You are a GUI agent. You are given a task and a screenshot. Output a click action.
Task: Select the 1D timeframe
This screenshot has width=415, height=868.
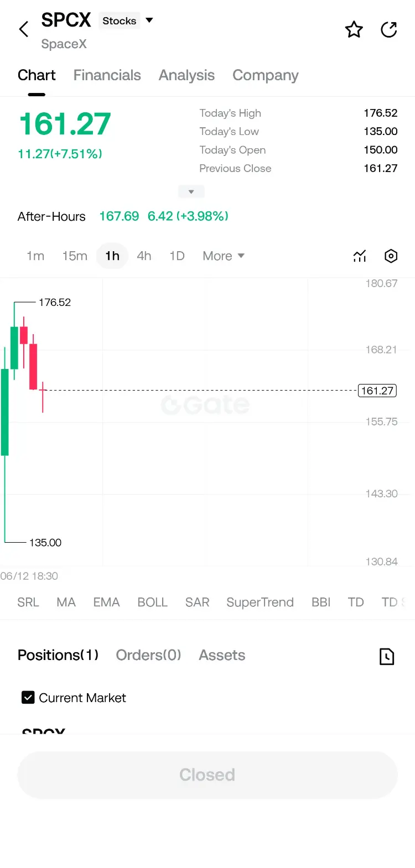pos(177,256)
